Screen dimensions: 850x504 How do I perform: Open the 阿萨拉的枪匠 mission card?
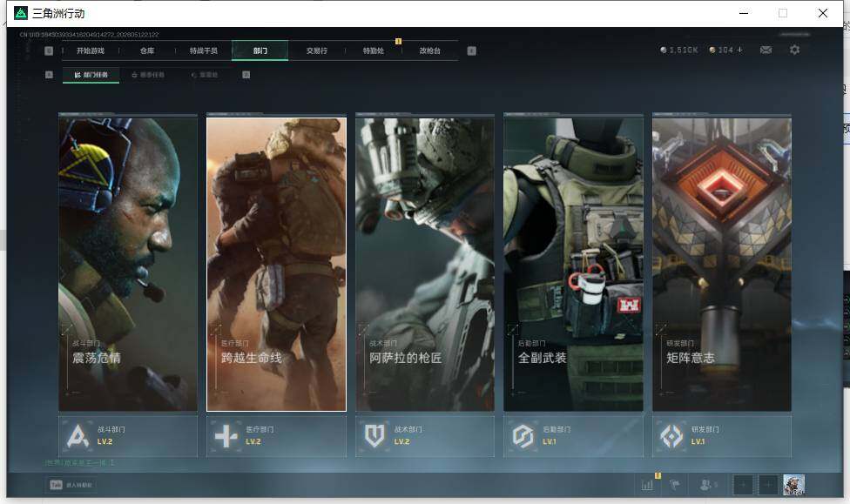[x=425, y=265]
